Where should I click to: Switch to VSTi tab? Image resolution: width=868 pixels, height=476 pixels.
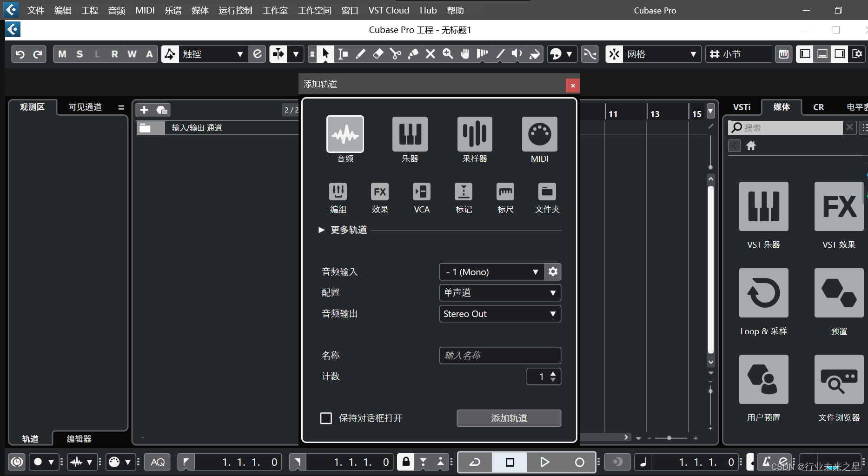pyautogui.click(x=742, y=107)
